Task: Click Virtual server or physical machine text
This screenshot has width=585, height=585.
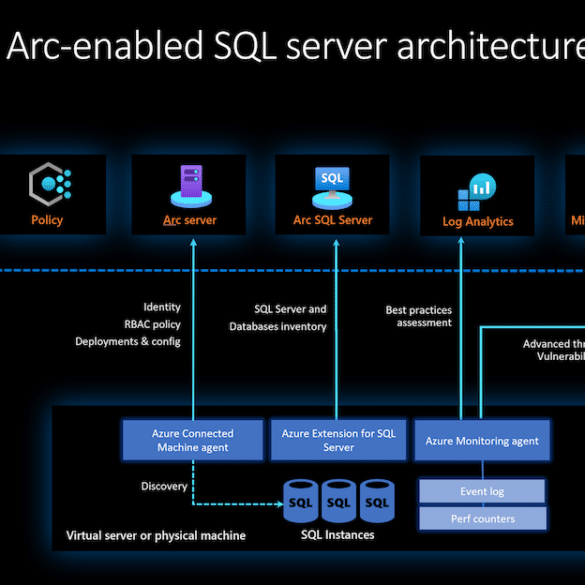Action: [156, 535]
